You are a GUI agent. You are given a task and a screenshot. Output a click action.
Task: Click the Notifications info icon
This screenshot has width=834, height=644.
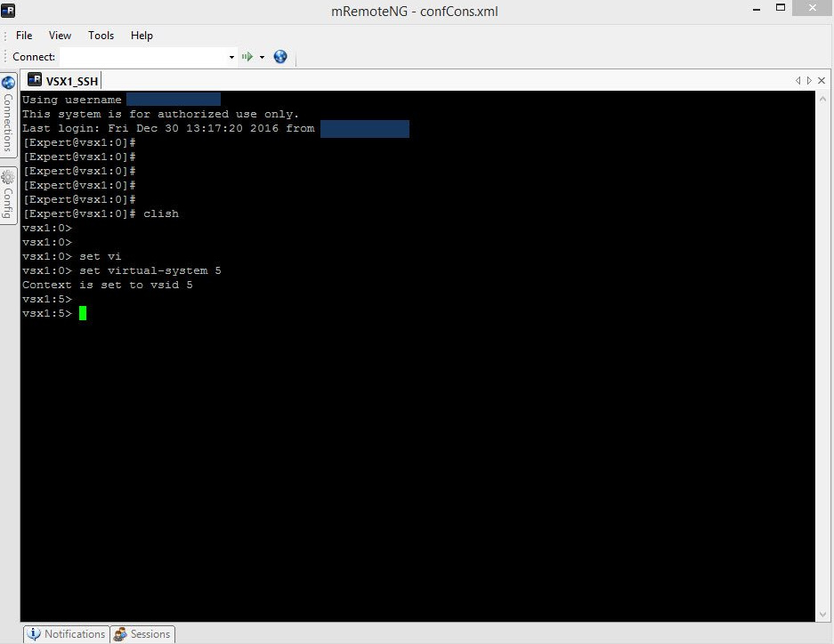pos(34,634)
